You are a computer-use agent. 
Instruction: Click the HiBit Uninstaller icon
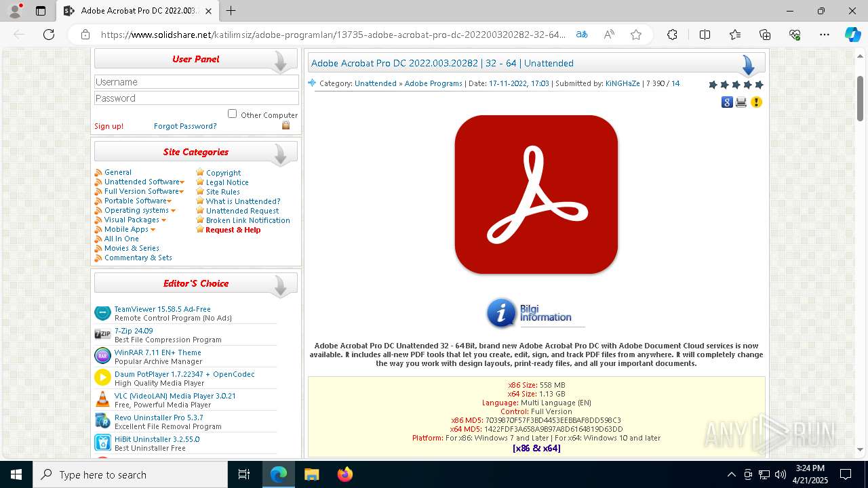tap(102, 443)
